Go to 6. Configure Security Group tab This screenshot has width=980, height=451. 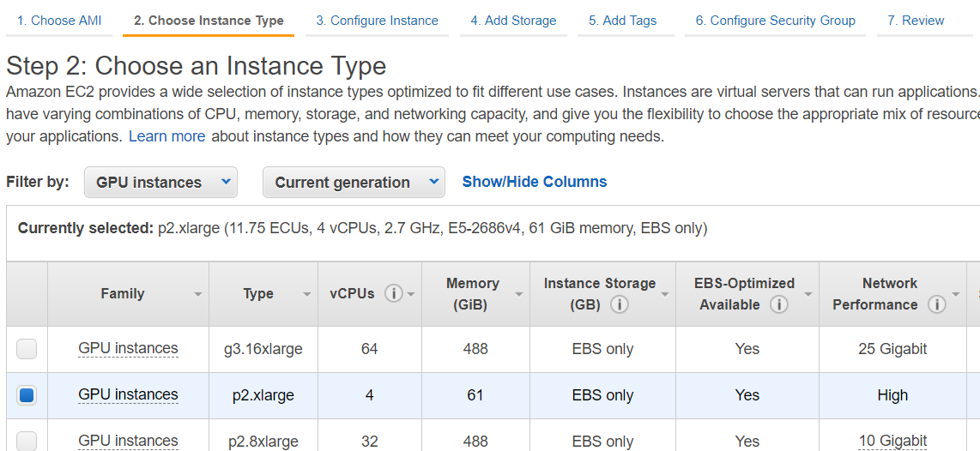(x=775, y=21)
